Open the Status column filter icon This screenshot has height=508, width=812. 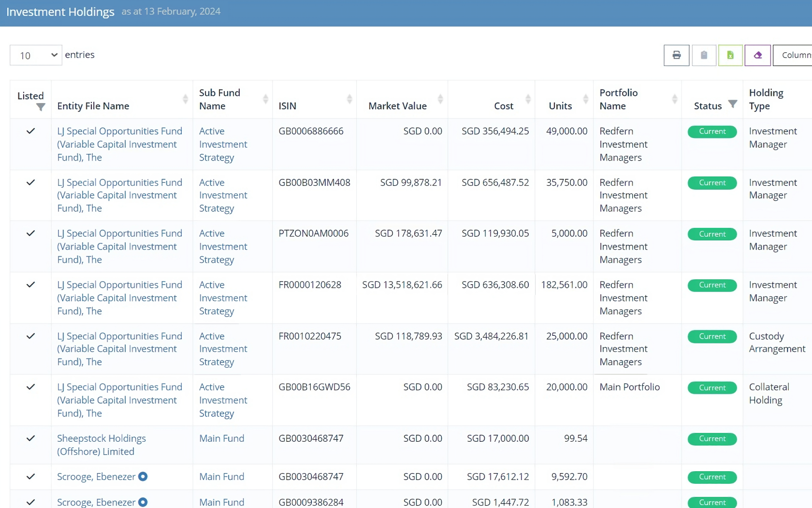coord(733,104)
